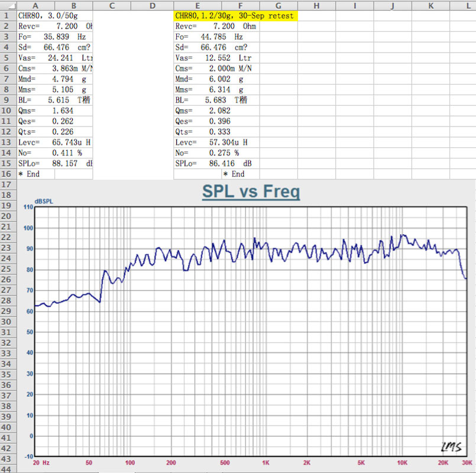Click the 110 dB axis tick label
This screenshot has width=476, height=473.
click(28, 207)
